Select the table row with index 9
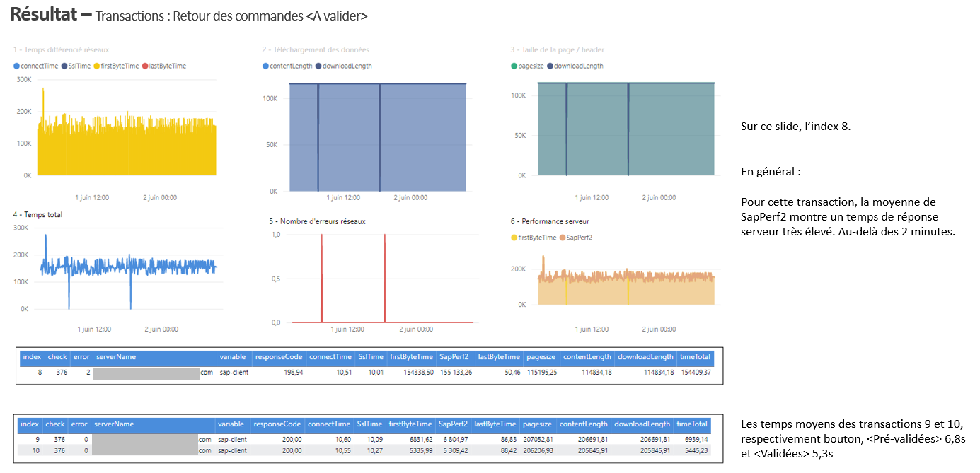This screenshot has width=980, height=473. [x=354, y=439]
